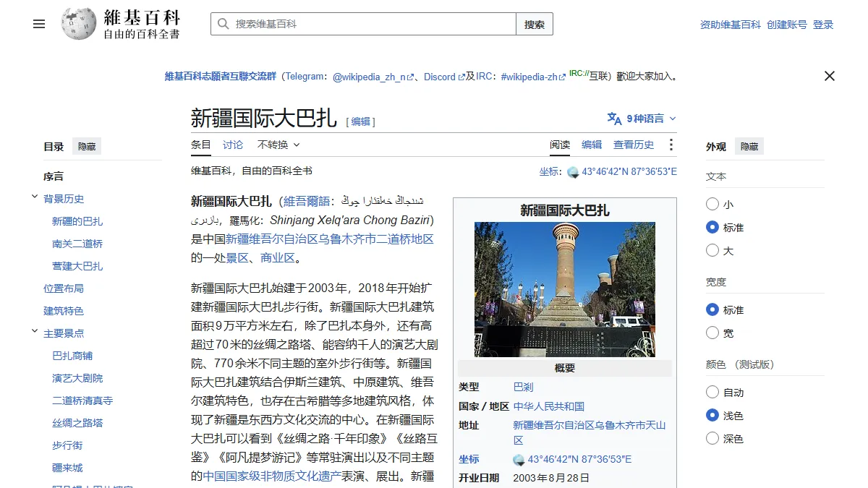Jump to 建筑特色 in contents
This screenshot has width=868, height=488.
click(x=64, y=311)
